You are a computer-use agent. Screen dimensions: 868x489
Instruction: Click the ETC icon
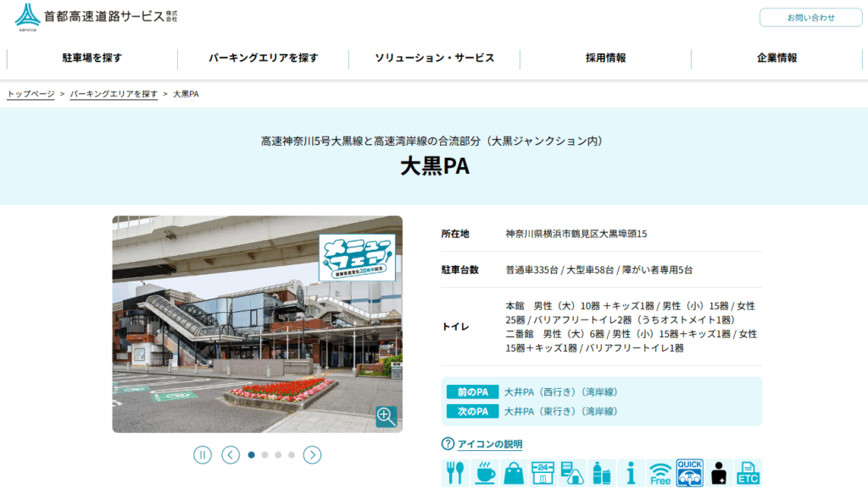748,473
